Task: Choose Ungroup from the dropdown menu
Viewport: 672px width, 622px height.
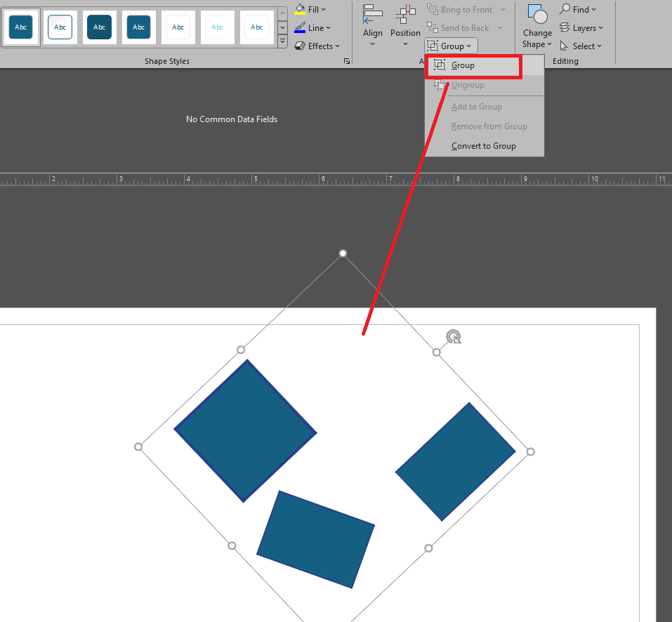Action: coord(485,85)
